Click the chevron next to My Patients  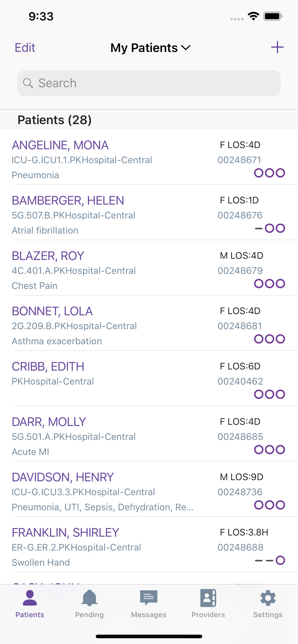coord(186,47)
